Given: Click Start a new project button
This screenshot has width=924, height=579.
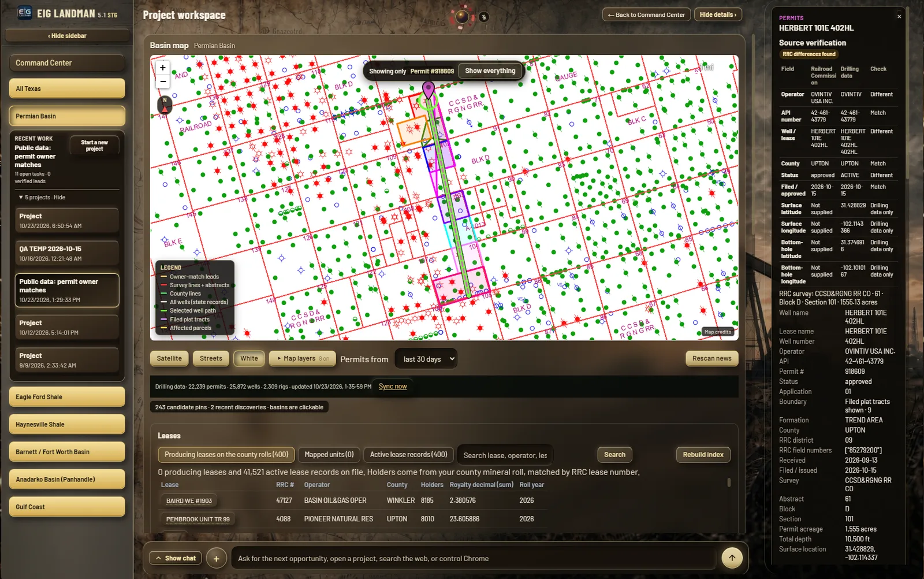Looking at the screenshot, I should point(94,146).
